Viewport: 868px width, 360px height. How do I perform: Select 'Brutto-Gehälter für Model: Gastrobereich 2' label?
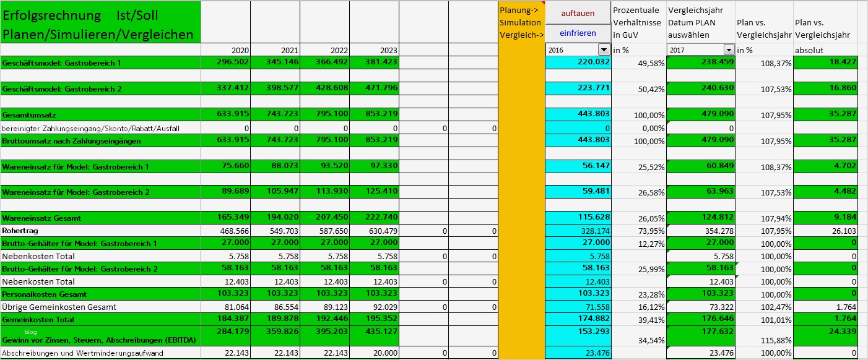(100, 268)
